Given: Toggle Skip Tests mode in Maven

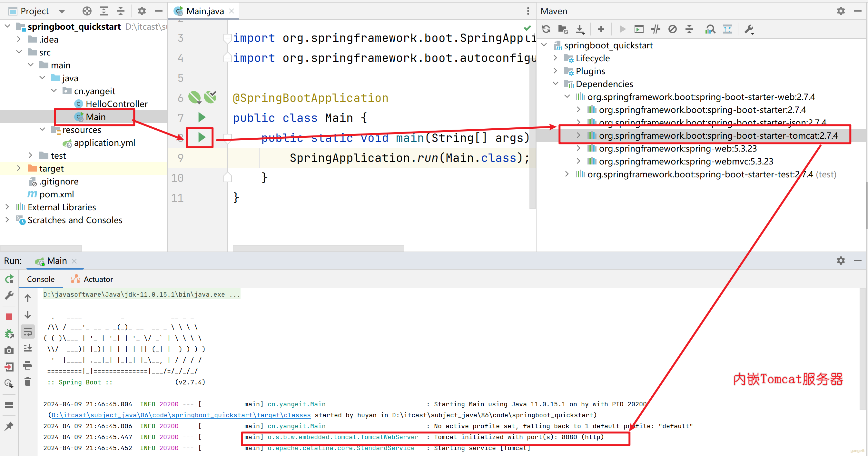Looking at the screenshot, I should pyautogui.click(x=673, y=29).
